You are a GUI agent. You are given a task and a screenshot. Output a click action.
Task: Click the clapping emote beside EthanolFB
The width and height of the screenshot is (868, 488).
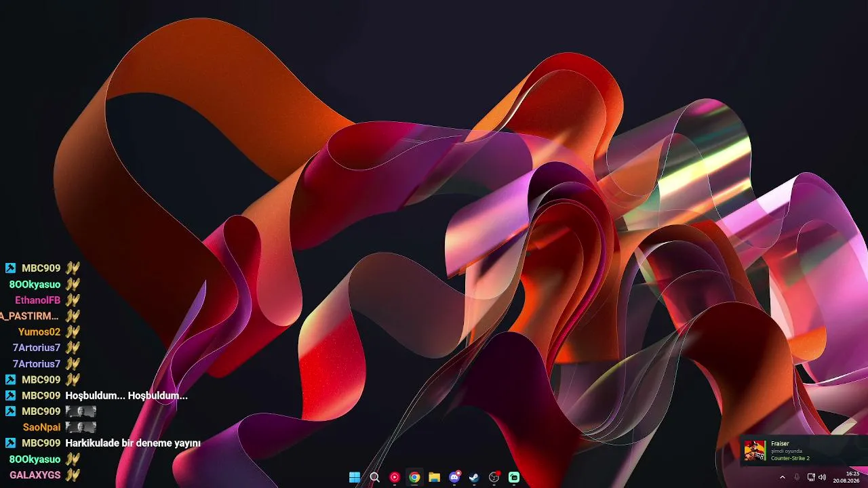pos(73,300)
